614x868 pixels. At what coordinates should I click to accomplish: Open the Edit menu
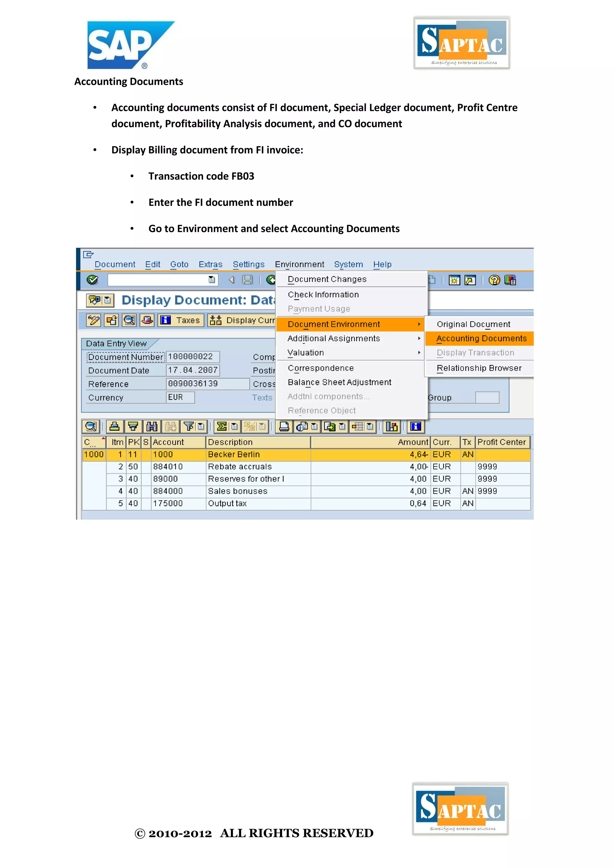point(153,265)
